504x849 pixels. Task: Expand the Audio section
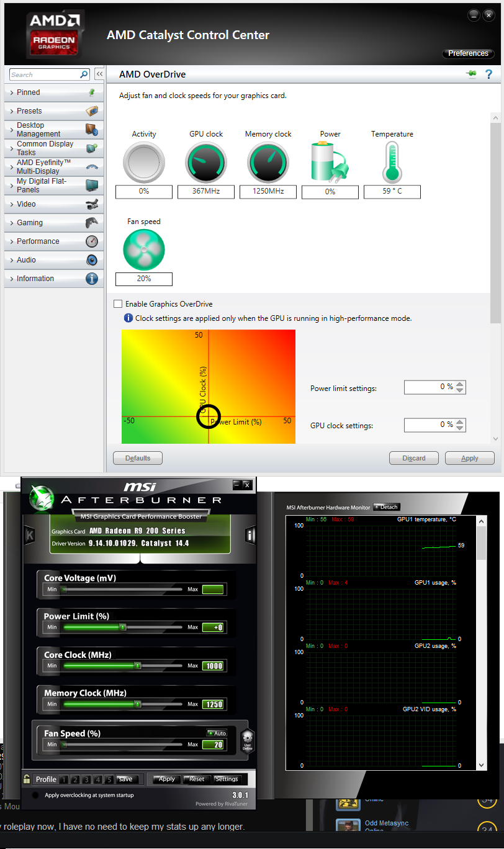[x=54, y=260]
